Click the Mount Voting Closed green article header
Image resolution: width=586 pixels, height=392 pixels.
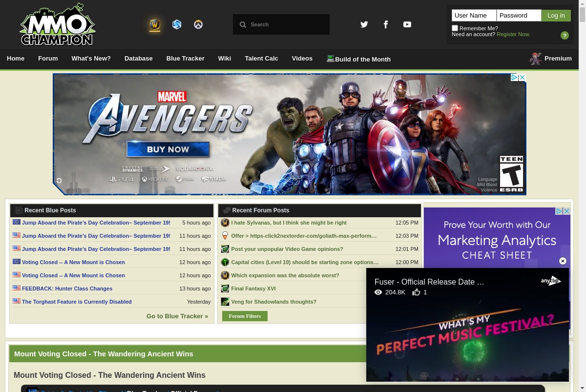(188, 354)
